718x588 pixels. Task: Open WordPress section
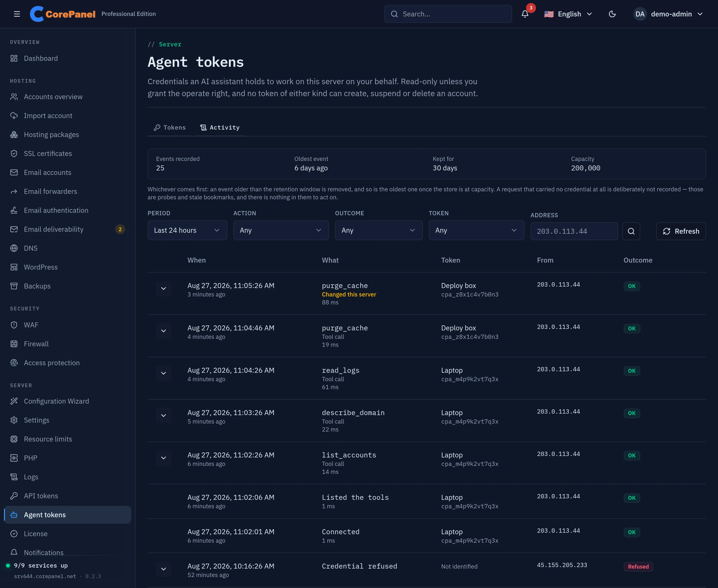coord(67,267)
